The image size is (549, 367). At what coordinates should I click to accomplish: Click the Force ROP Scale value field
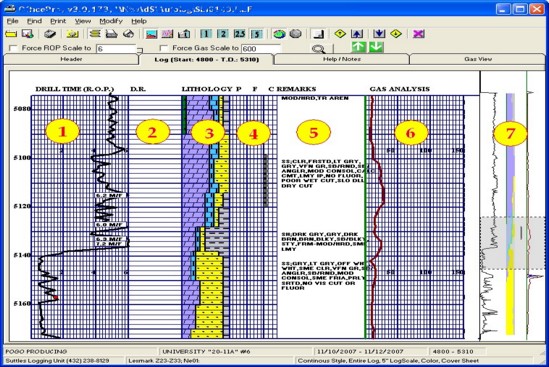(116, 49)
